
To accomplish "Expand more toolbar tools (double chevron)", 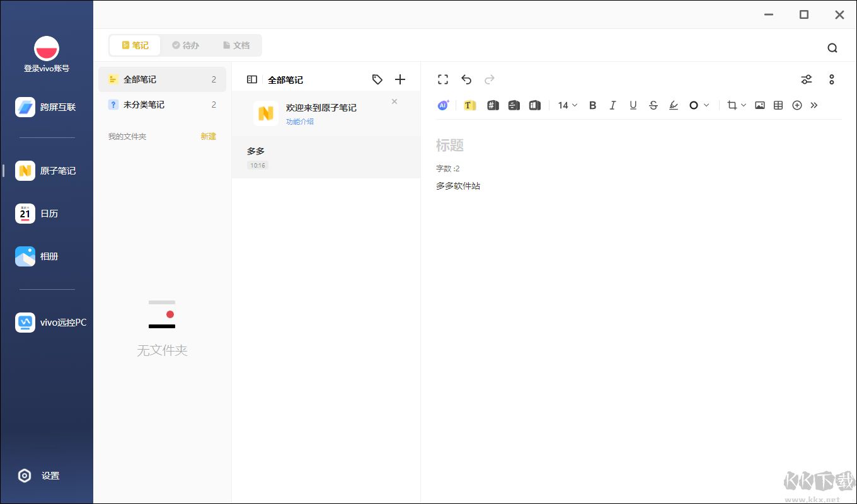I will coord(814,105).
